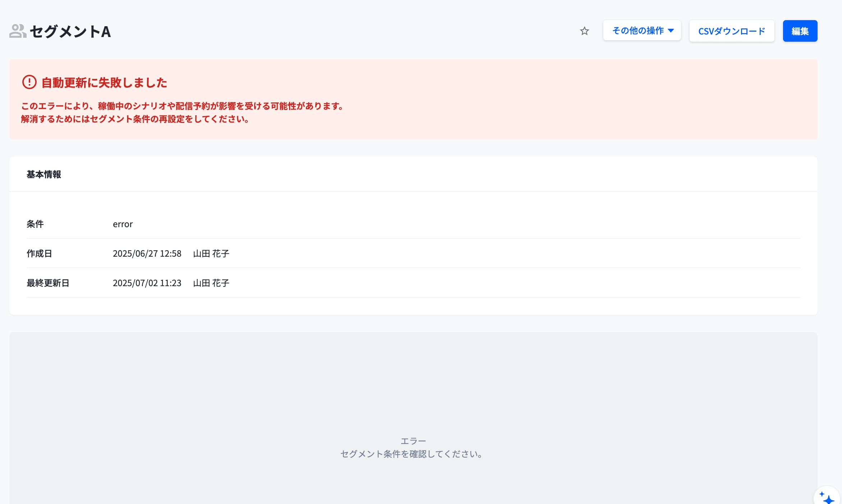Click 山田 花子 in the 最終更新日 row
Viewport: 842px width, 504px height.
(211, 283)
